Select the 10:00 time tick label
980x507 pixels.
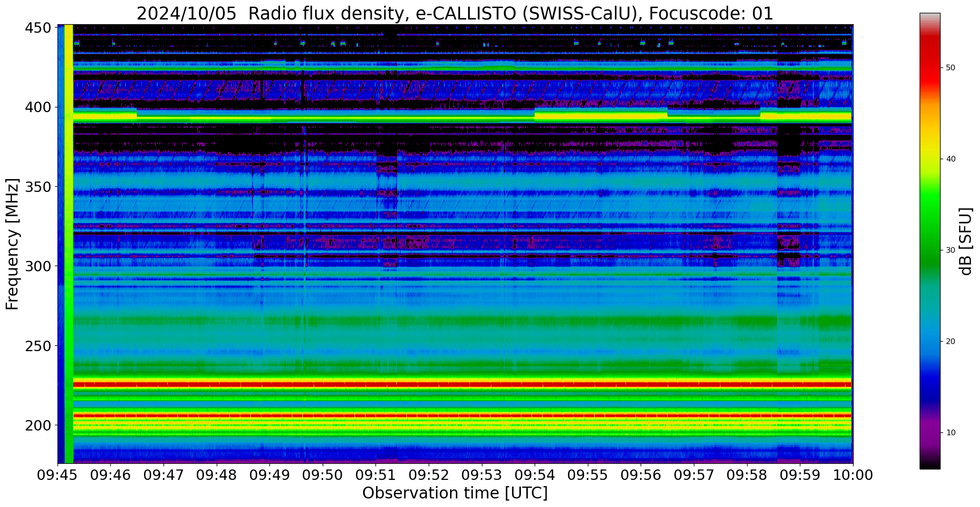853,475
